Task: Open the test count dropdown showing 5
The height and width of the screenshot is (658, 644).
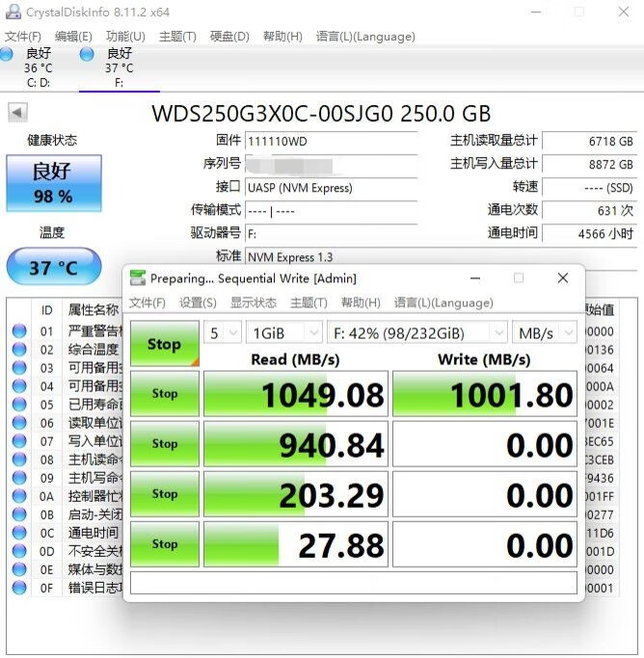Action: pyautogui.click(x=223, y=333)
